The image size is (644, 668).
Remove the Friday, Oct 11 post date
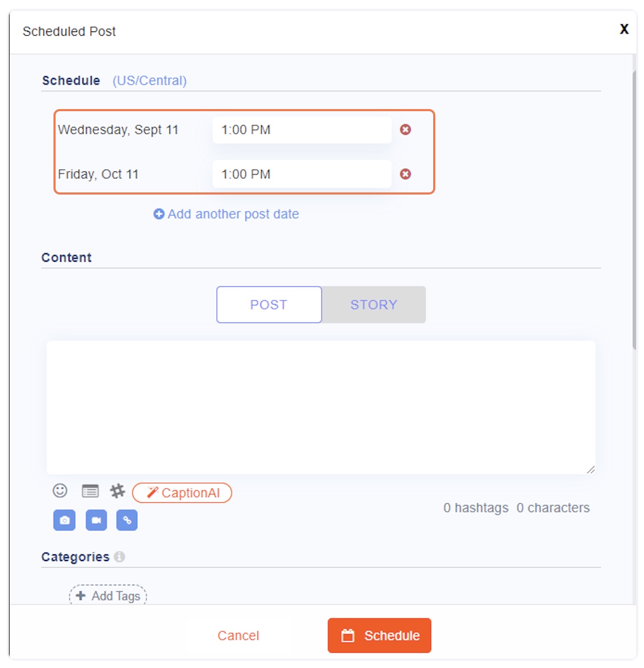coord(405,174)
